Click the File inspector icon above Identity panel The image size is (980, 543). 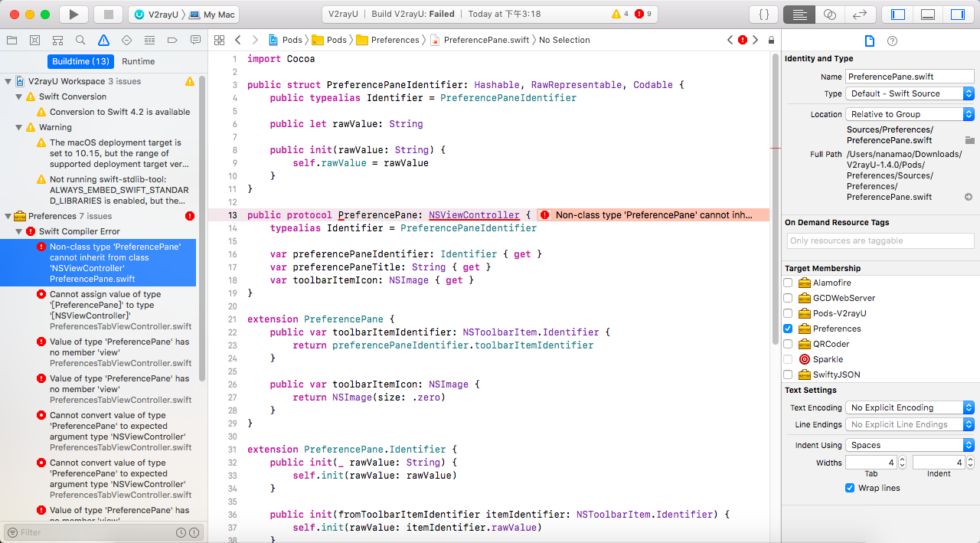coord(870,42)
